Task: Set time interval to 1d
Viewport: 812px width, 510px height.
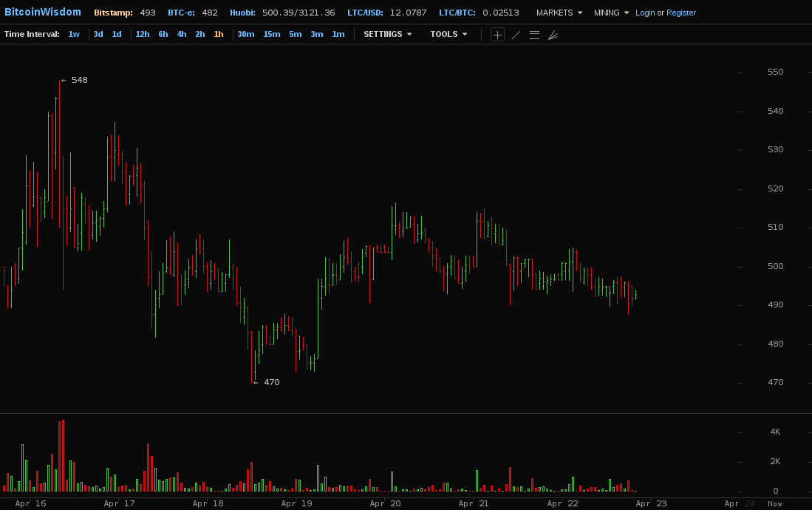Action: point(117,34)
